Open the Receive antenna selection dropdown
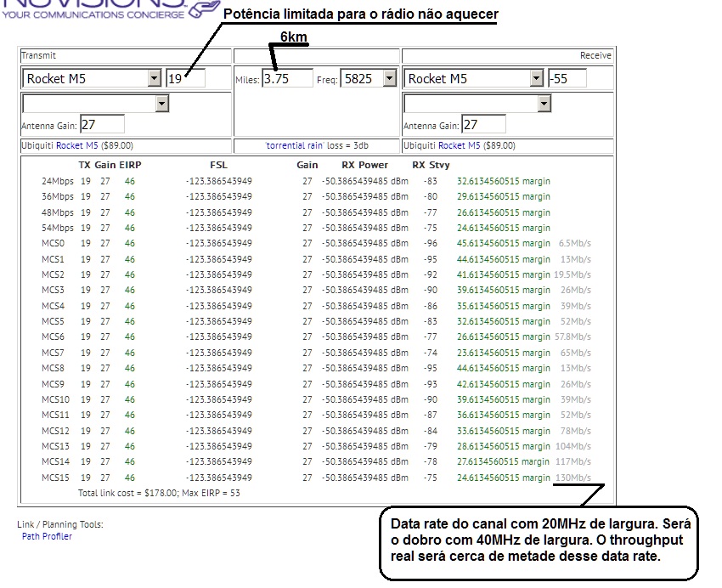The width and height of the screenshot is (722, 588). (477, 104)
